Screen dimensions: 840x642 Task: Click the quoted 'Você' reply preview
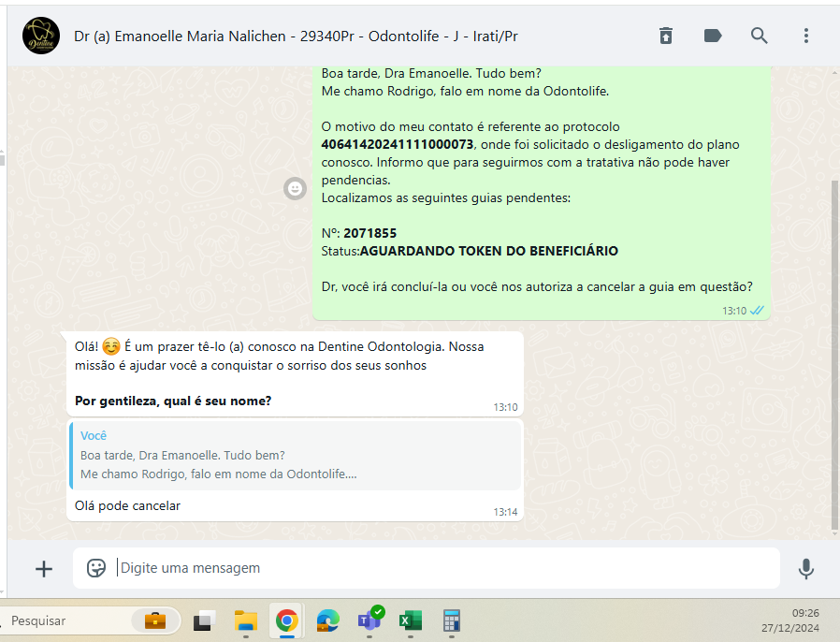pyautogui.click(x=296, y=456)
